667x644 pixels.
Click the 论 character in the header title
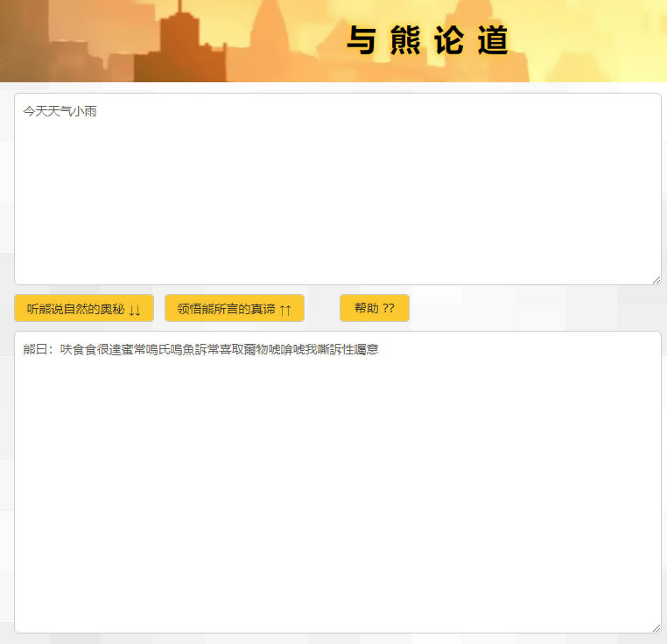[449, 40]
